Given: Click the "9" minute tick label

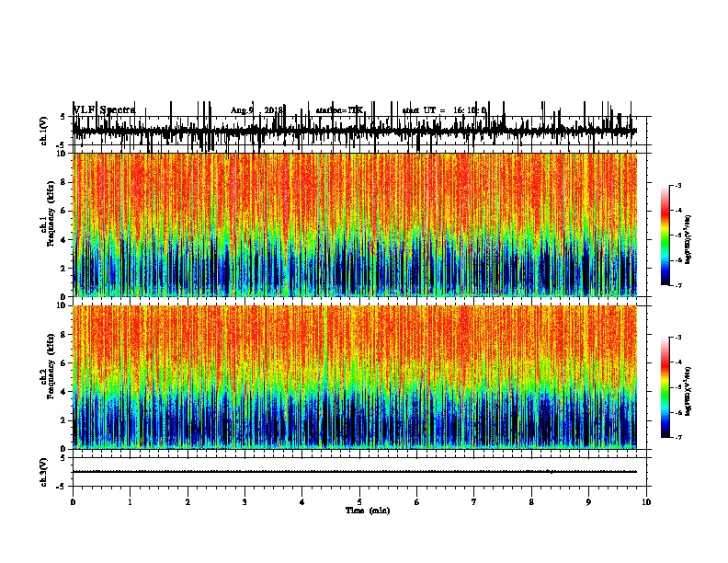Looking at the screenshot, I should point(588,501).
